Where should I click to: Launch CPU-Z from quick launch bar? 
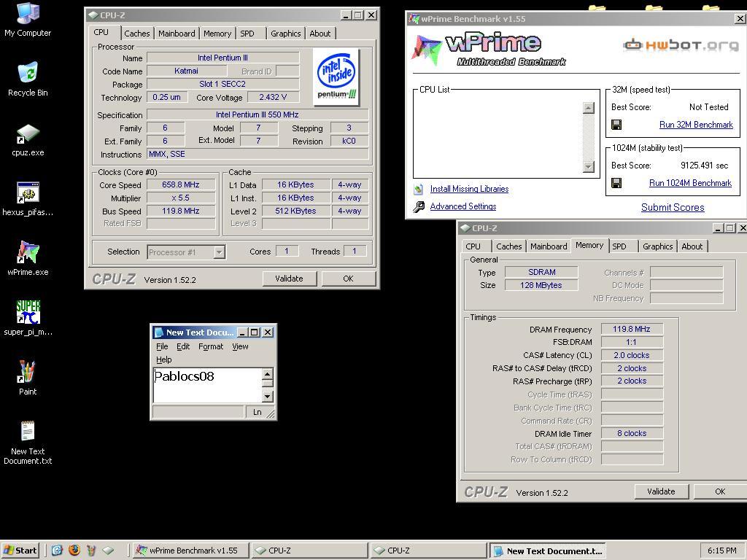[x=108, y=551]
